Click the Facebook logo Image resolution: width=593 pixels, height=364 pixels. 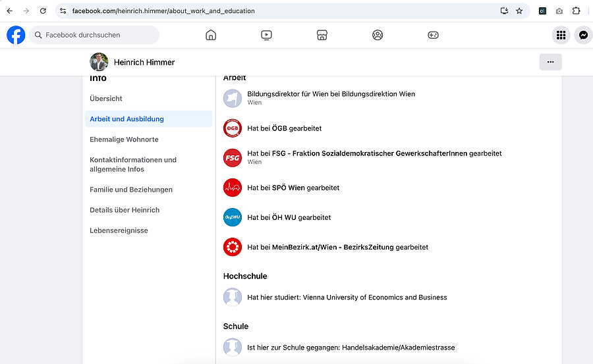pos(16,35)
